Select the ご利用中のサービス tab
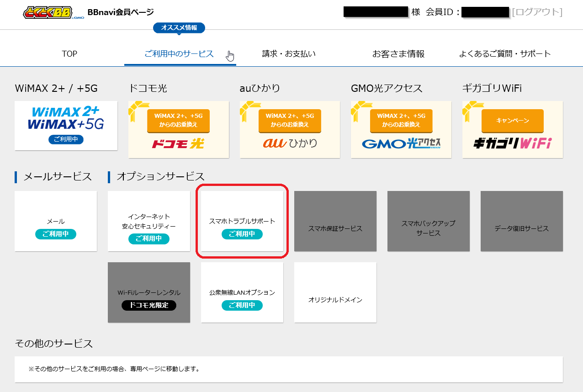The width and height of the screenshot is (583, 392). point(179,54)
